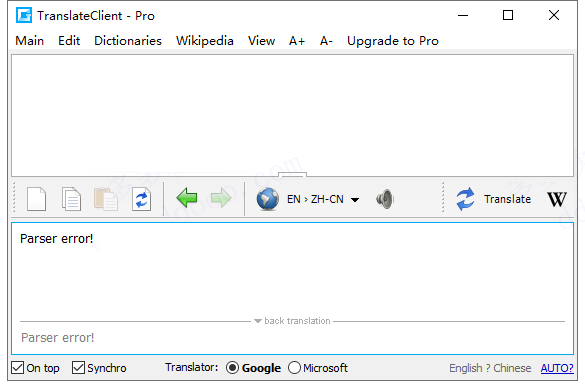Click inside the source text input box

click(292, 115)
